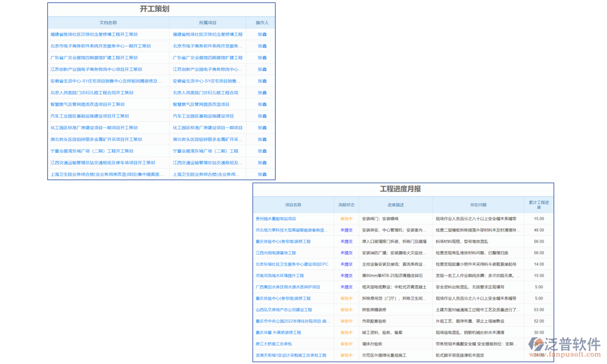Open 江西交通运输管理总站交通枢纽及停车场项目开工策划 document

[103, 163]
